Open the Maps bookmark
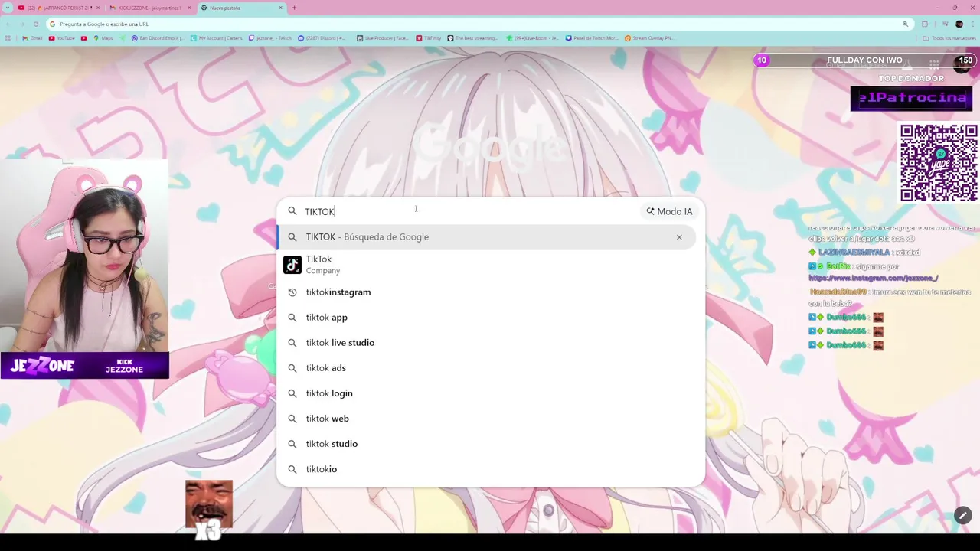 103,38
